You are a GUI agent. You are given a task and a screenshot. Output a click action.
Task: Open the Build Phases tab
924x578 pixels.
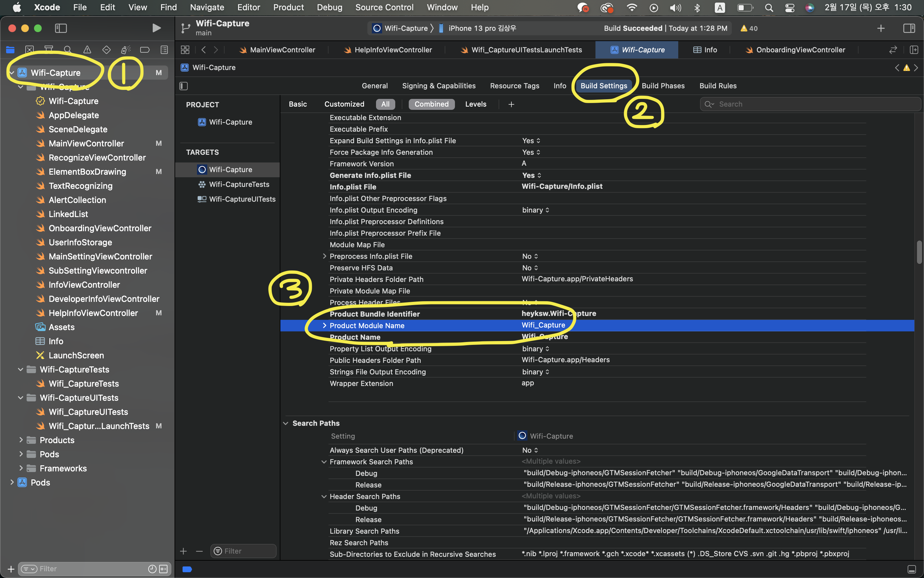663,86
